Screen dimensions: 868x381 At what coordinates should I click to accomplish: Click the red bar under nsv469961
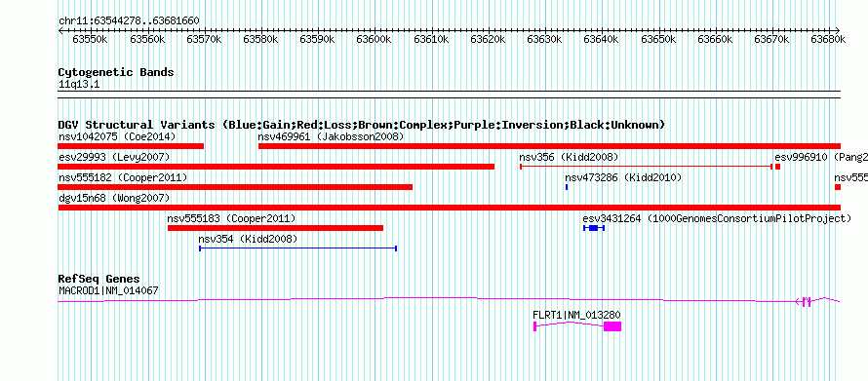coord(549,146)
